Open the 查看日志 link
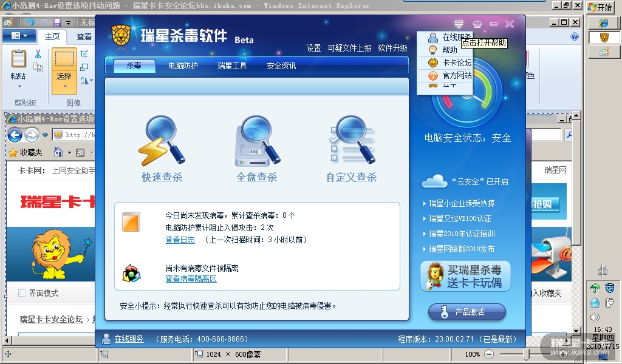Viewport: 622px width, 364px height. click(180, 240)
